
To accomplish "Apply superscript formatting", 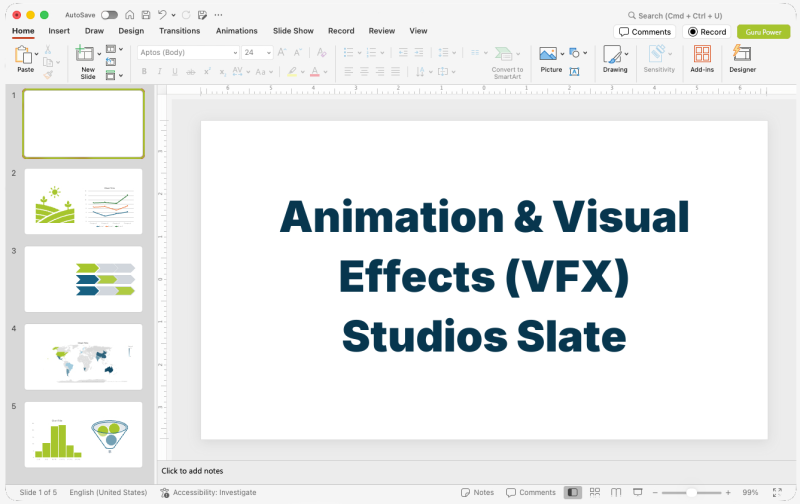I will tap(207, 72).
